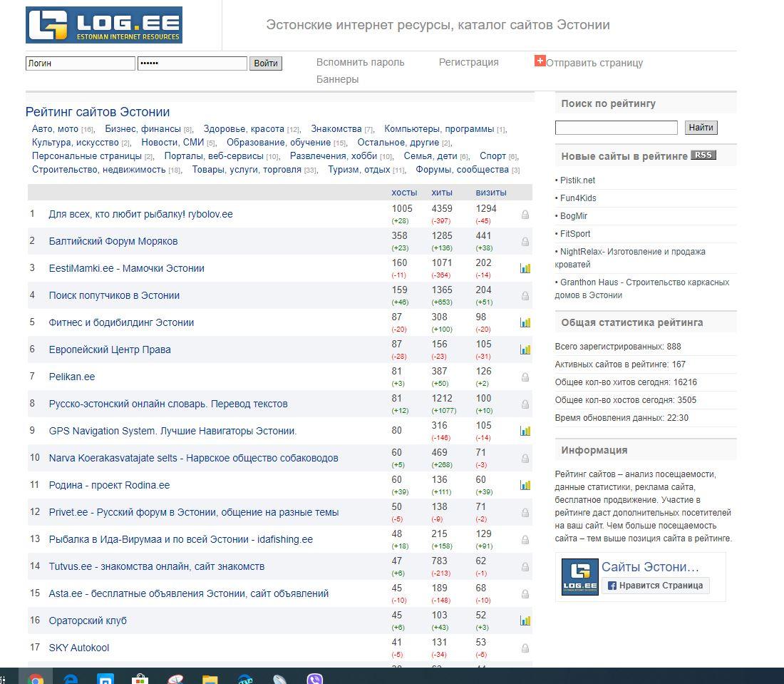Click the LOG.EE site logo

click(104, 25)
